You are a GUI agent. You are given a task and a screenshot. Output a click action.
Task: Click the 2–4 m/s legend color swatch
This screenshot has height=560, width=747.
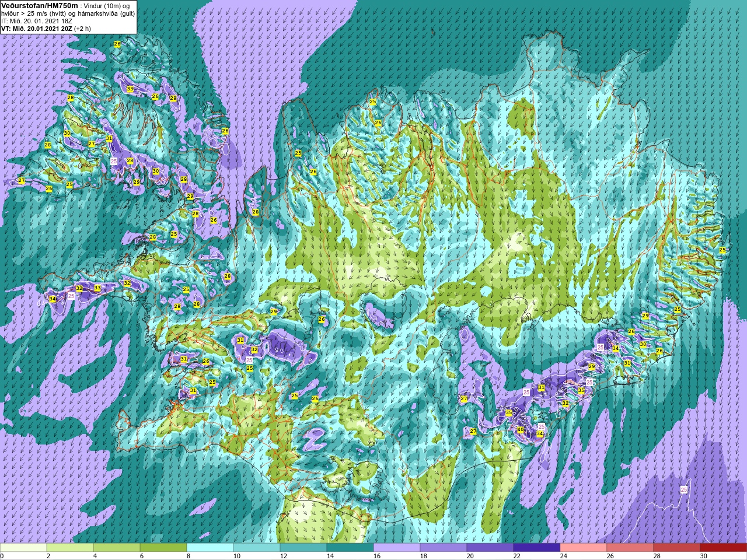(70, 548)
